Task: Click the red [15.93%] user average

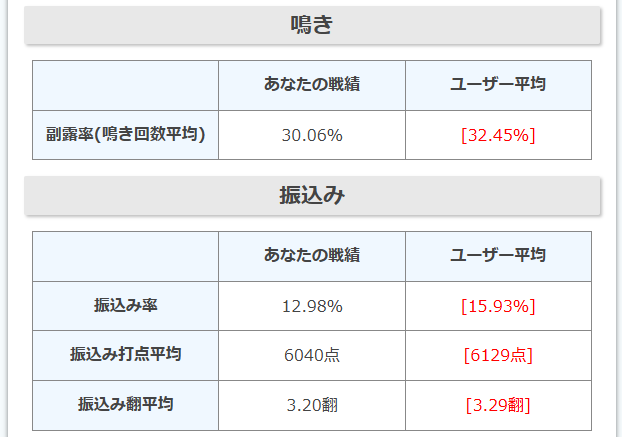Action: [x=498, y=306]
